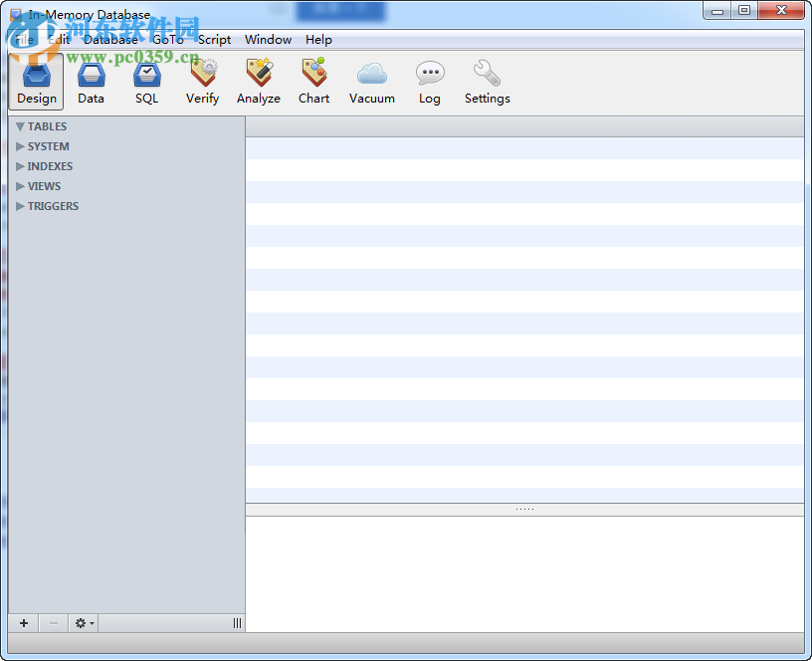The width and height of the screenshot is (812, 661).
Task: Select the Chart icon
Action: [313, 80]
